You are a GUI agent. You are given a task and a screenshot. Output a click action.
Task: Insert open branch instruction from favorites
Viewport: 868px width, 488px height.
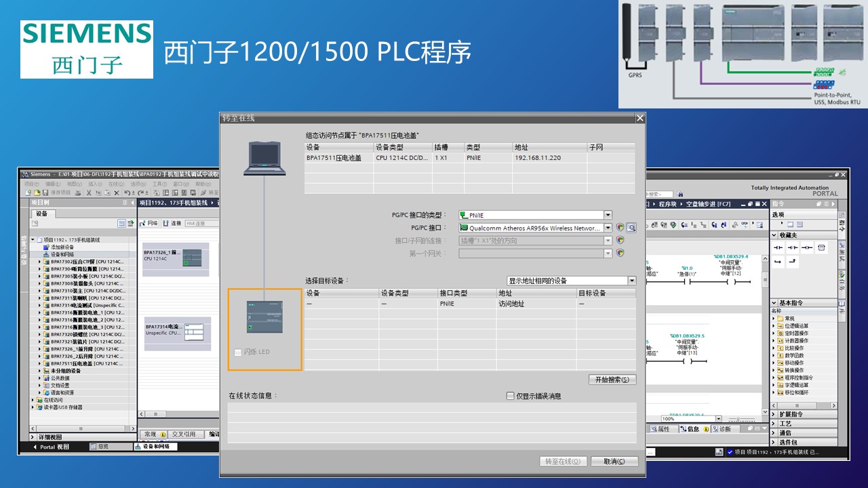[x=778, y=262]
